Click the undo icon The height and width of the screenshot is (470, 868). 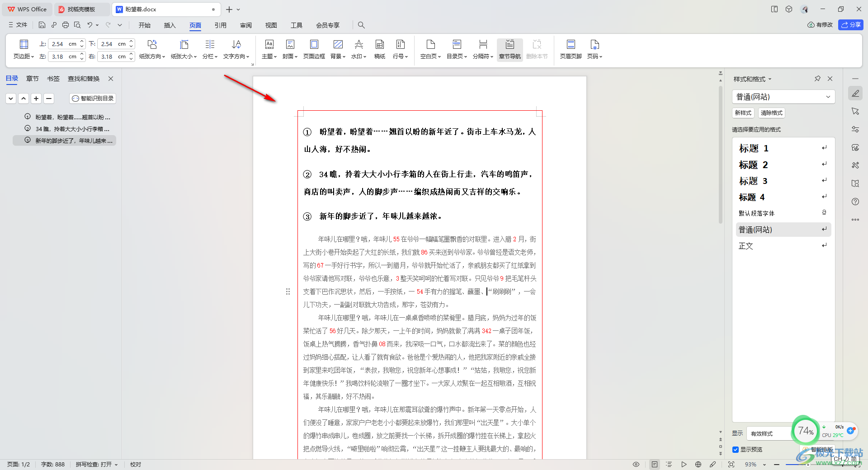point(90,25)
